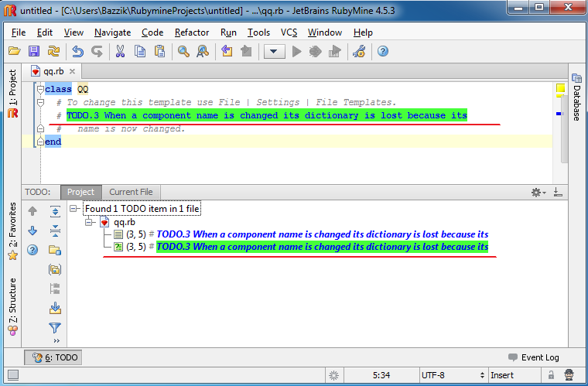Synchronize files using the yellow arrows icon
The width and height of the screenshot is (588, 386).
(54, 51)
